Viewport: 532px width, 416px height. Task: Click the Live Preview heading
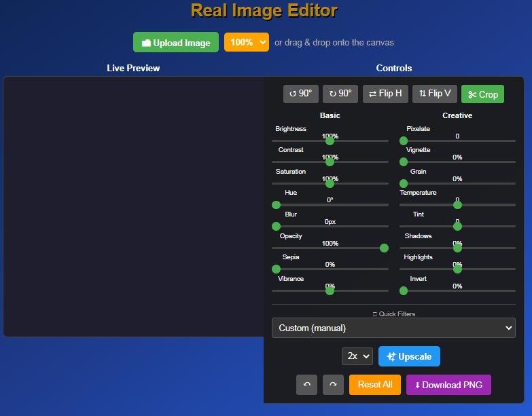click(x=133, y=68)
